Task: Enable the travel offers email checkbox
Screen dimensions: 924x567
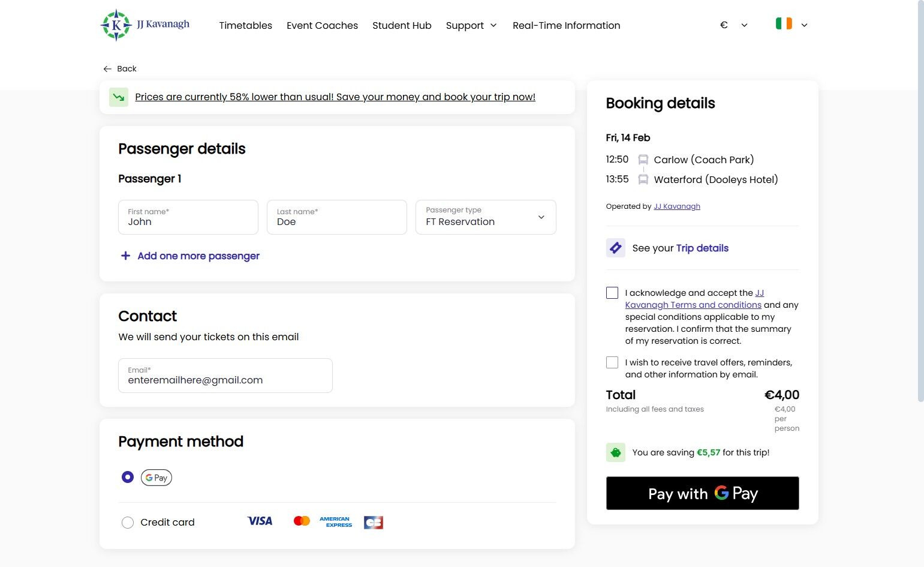Action: pos(612,362)
